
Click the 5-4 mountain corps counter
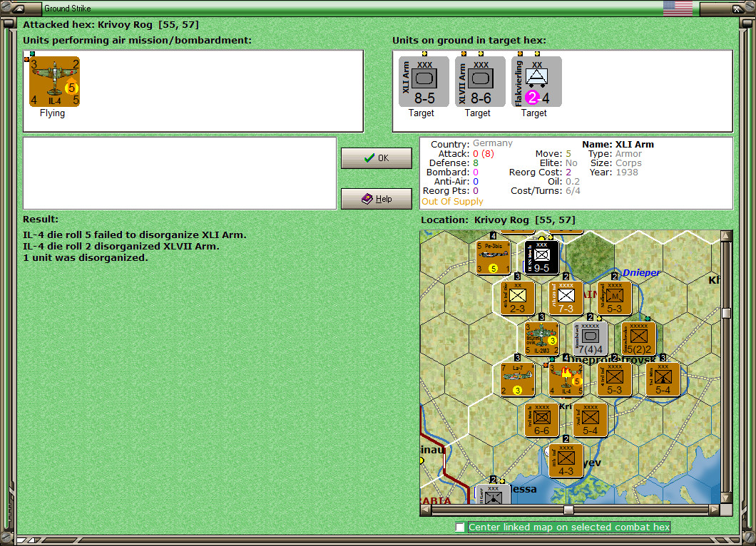[x=663, y=379]
